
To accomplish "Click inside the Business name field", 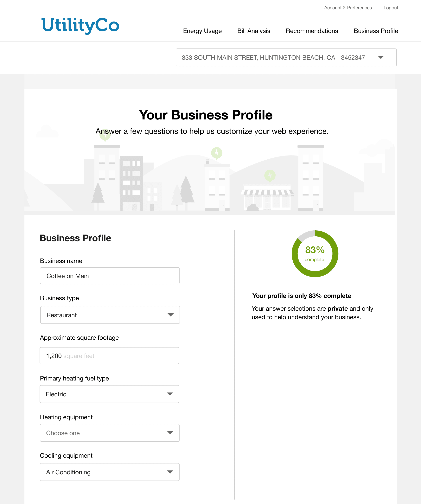I will coord(109,276).
